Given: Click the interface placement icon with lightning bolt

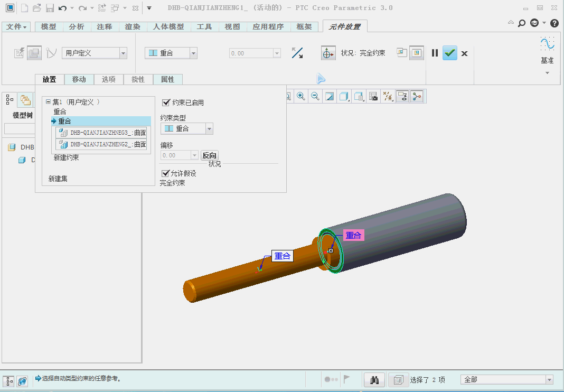Looking at the screenshot, I should tap(19, 53).
